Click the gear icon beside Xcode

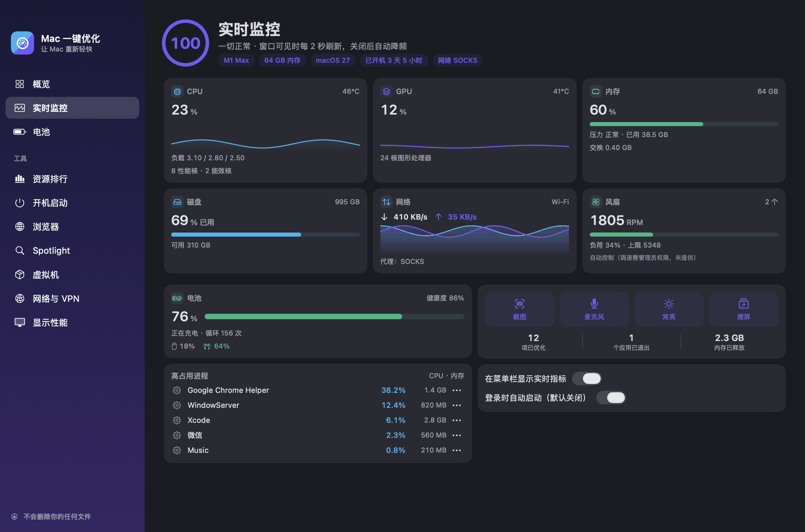(177, 420)
